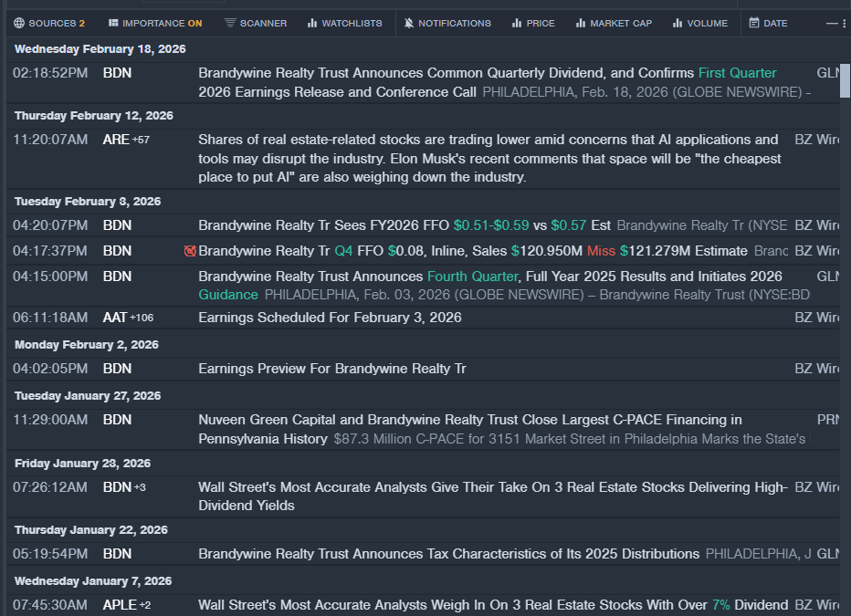Viewport: 851px width, 616px height.
Task: Open the Date calendar filter
Action: click(x=768, y=23)
